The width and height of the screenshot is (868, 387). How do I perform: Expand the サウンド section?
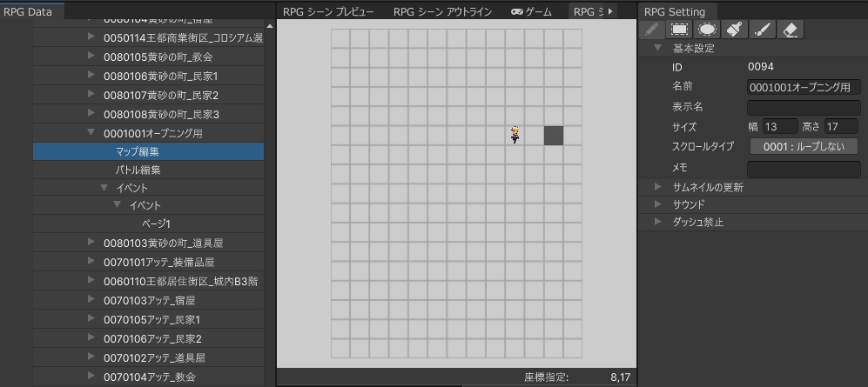pos(658,204)
